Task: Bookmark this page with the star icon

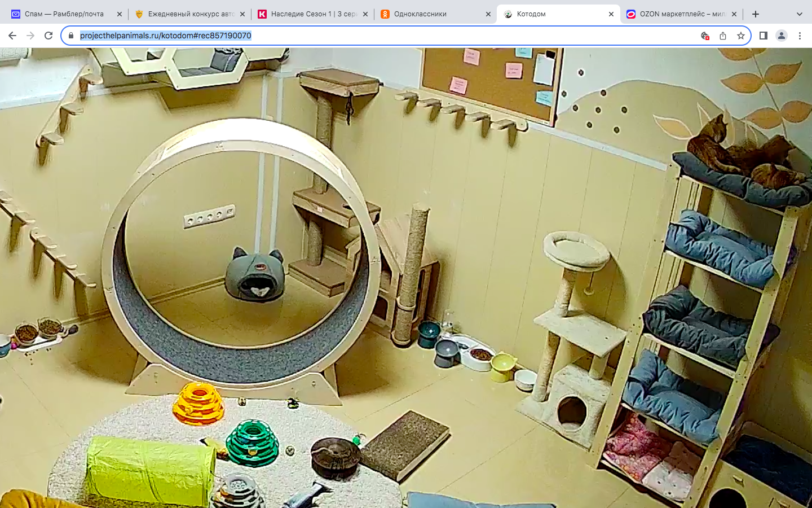Action: click(741, 36)
